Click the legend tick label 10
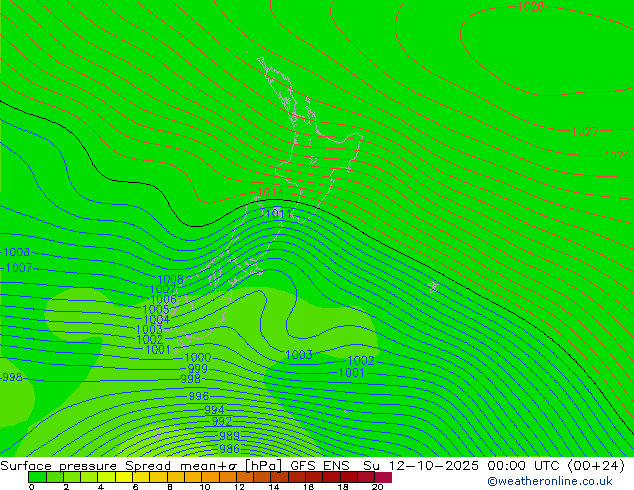Image resolution: width=634 pixels, height=490 pixels. pyautogui.click(x=205, y=487)
